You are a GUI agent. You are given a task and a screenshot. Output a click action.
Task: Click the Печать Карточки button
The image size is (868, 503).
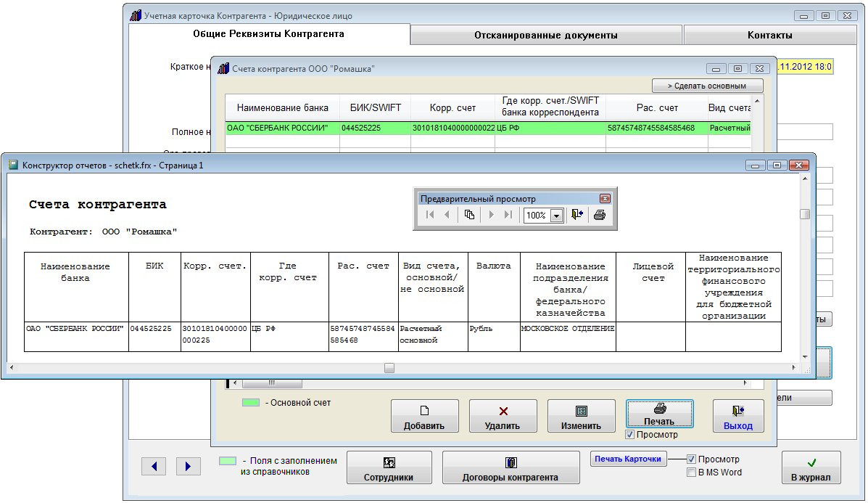[628, 459]
